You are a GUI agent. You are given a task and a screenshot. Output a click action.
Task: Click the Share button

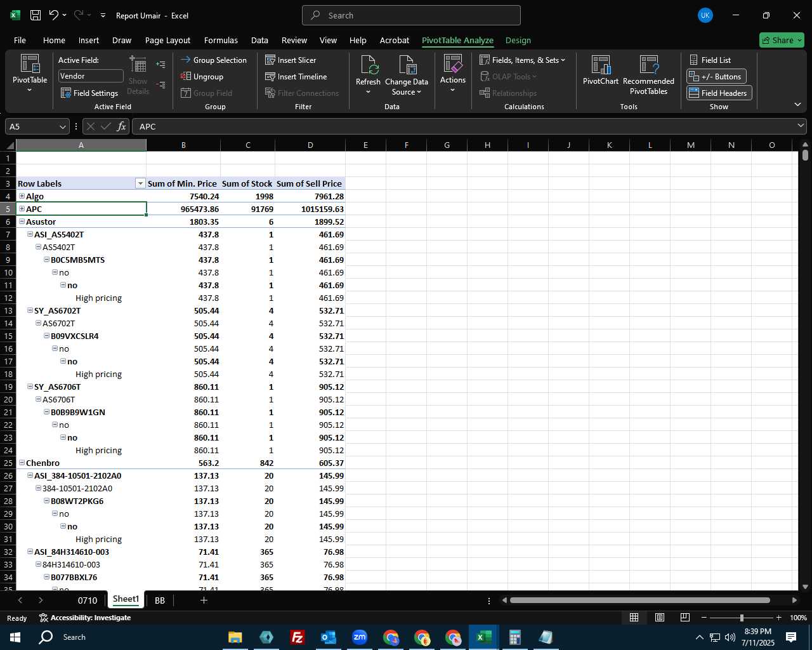[x=782, y=40]
